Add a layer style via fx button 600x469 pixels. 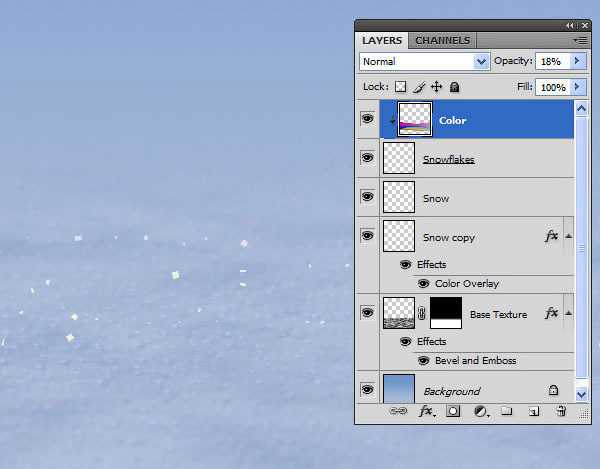pyautogui.click(x=426, y=411)
